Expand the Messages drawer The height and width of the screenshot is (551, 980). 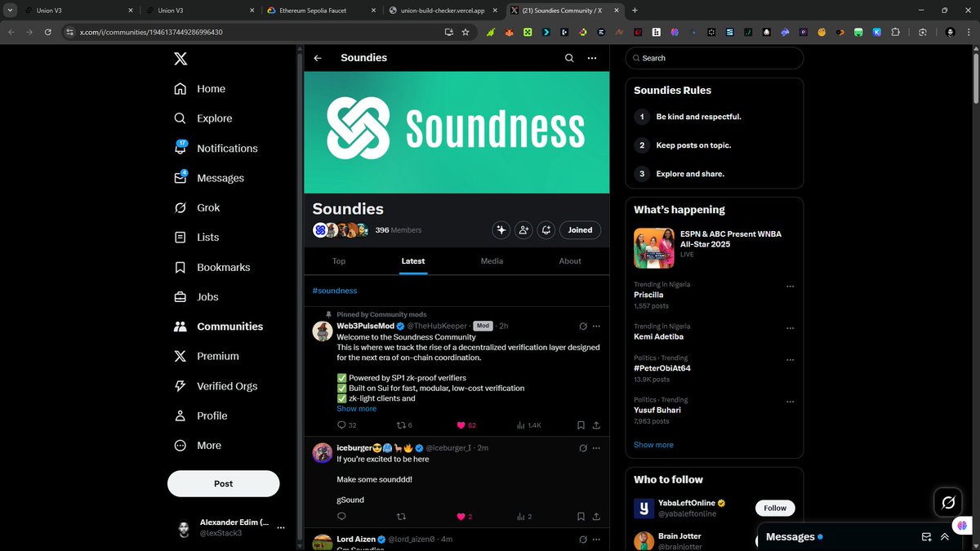(945, 537)
